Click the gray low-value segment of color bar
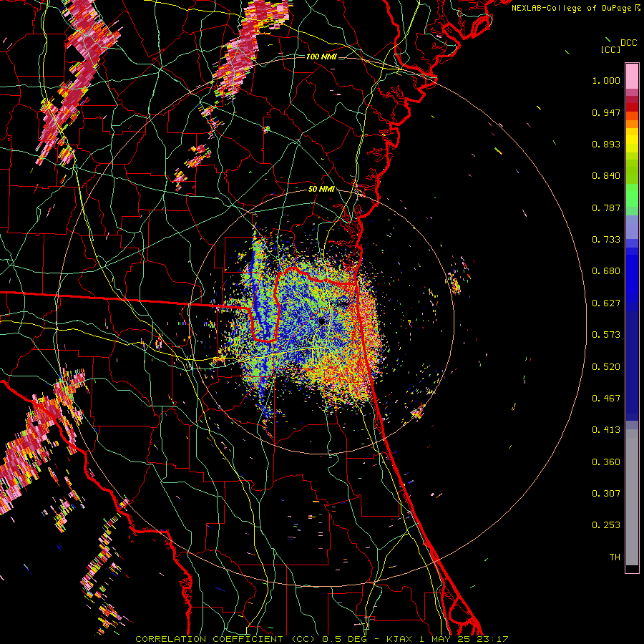The height and width of the screenshot is (644, 644). [632, 497]
